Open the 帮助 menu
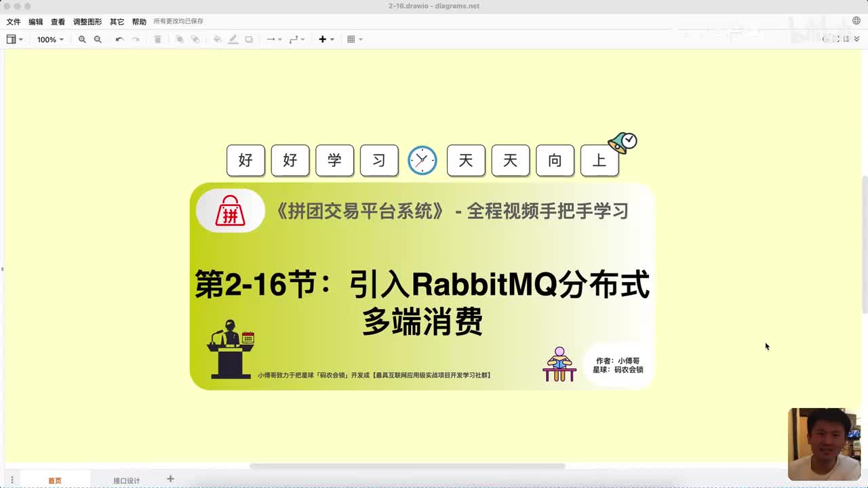 click(139, 22)
